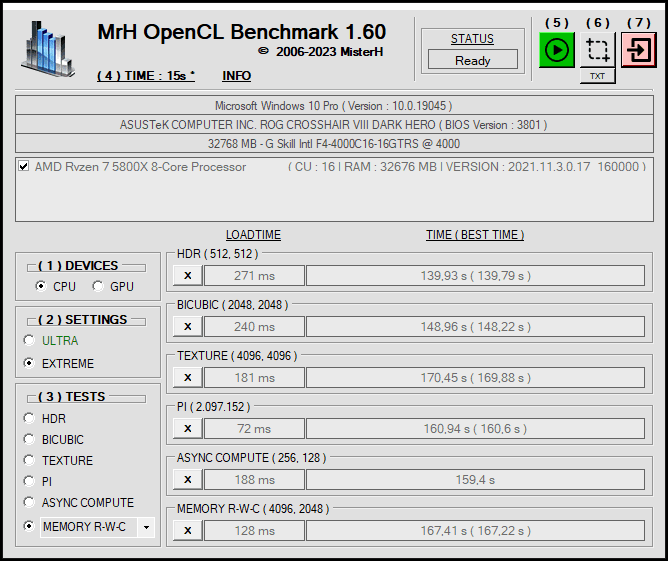Viewport: 668px width, 561px height.
Task: Change the (4) TIME : 15s setting
Action: point(146,76)
